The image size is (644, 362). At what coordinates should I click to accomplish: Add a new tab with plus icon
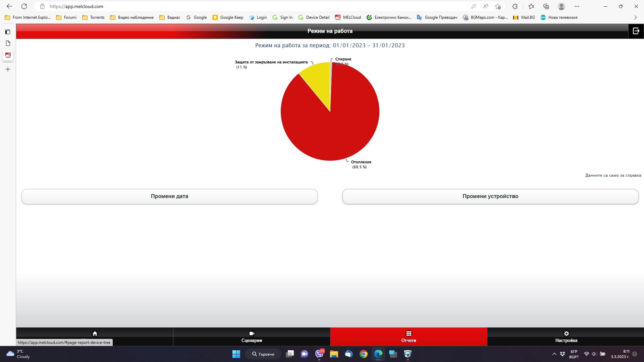pos(8,69)
